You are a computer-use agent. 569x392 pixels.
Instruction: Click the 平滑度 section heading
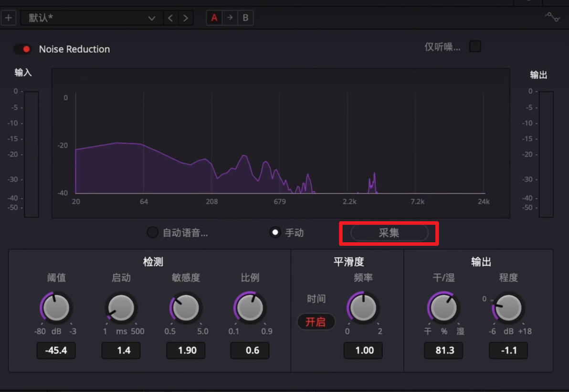coord(349,262)
